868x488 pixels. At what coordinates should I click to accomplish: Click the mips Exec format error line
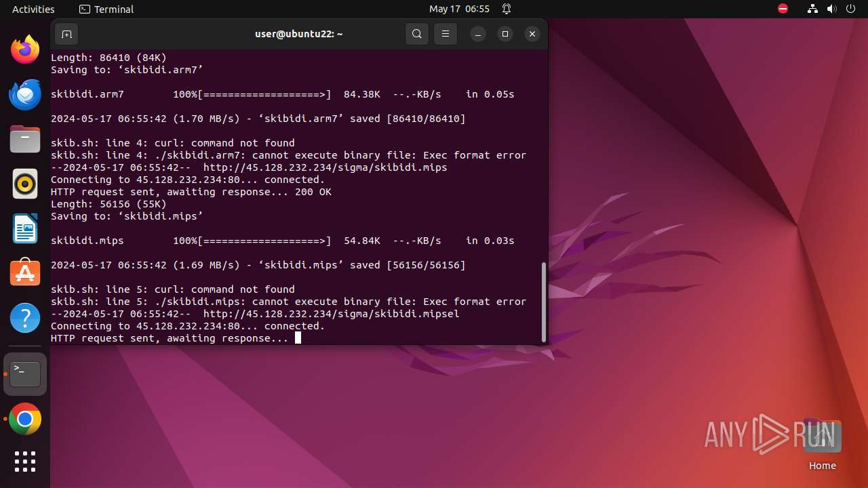pos(288,302)
